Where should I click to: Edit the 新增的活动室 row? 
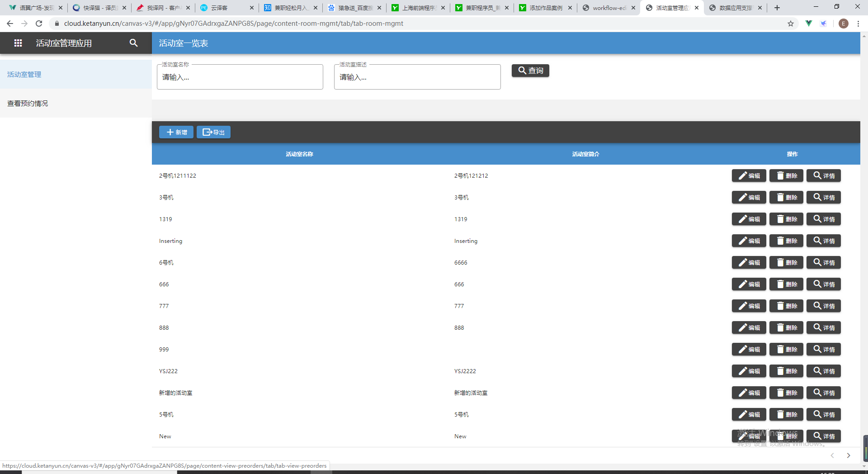(749, 393)
